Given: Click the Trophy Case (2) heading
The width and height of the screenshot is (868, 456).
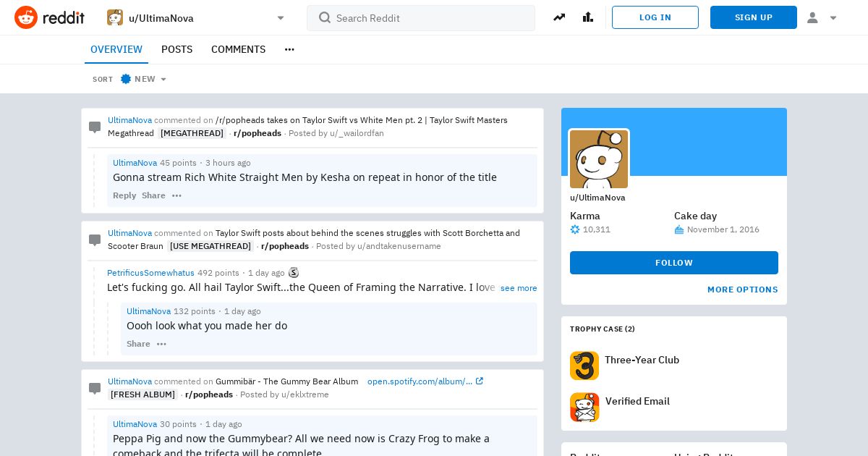Looking at the screenshot, I should click(x=603, y=329).
